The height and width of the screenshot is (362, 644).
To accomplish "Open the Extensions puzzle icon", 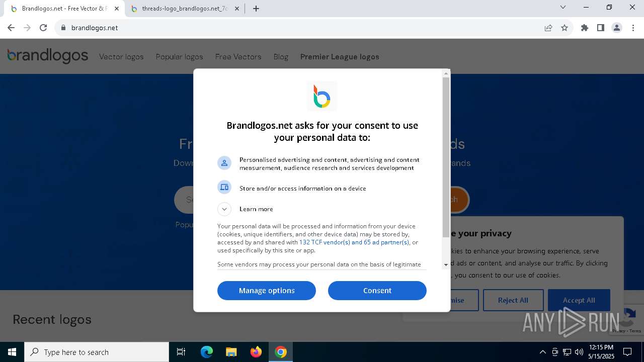I will [584, 28].
